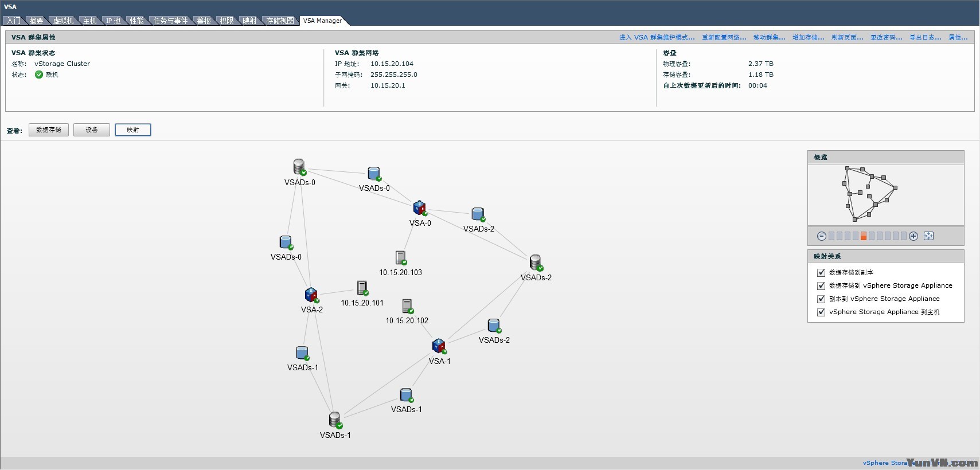Click the storage capacity 1.18 TB
This screenshot has height=470, width=980.
761,75
